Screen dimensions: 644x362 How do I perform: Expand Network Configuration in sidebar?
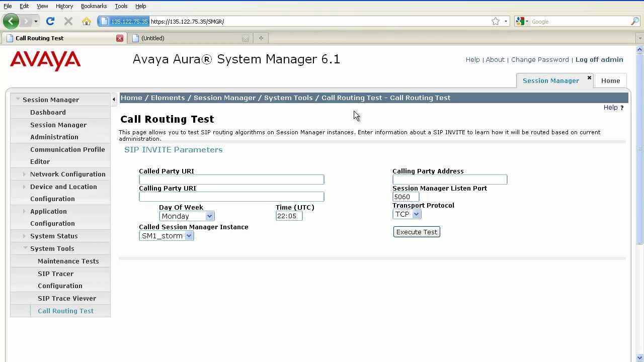(24, 174)
